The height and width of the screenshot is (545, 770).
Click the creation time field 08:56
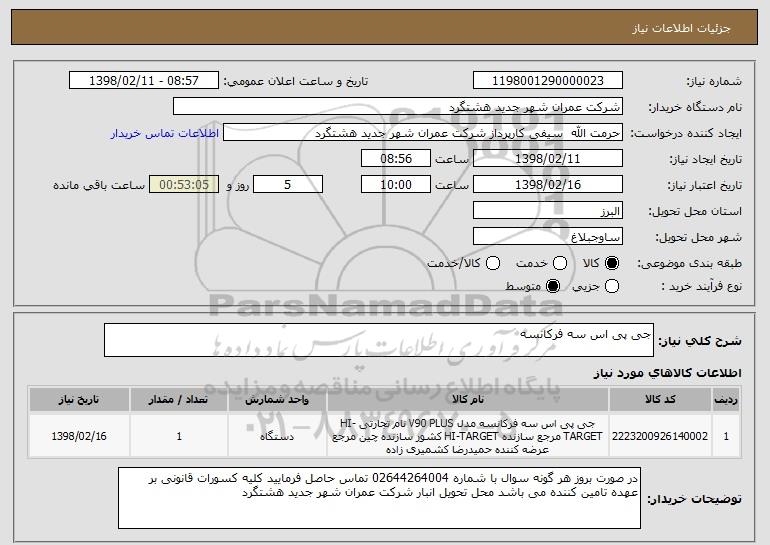click(396, 159)
